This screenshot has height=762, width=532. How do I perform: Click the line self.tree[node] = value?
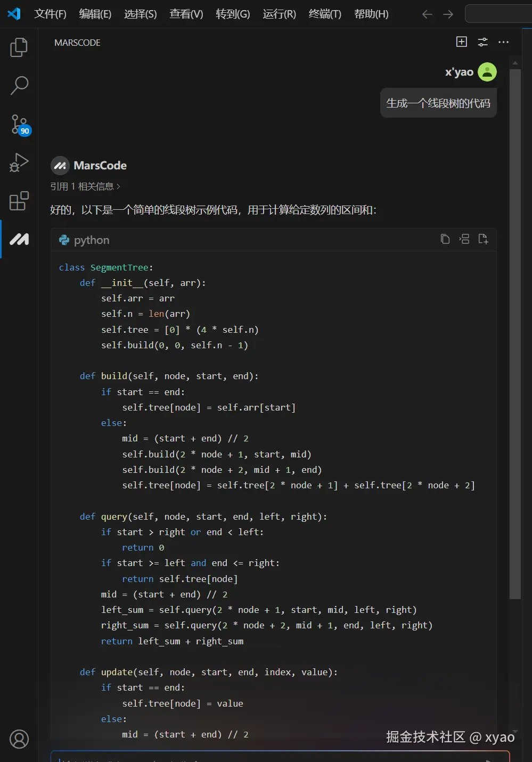183,703
